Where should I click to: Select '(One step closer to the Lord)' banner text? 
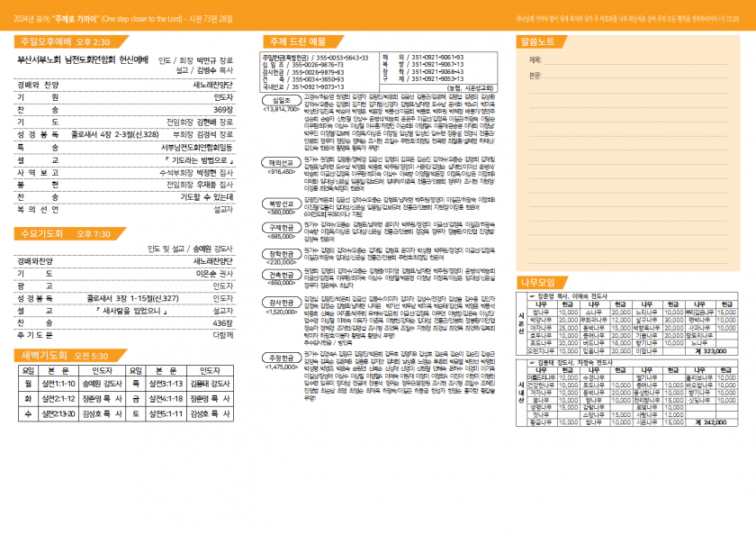(x=142, y=19)
